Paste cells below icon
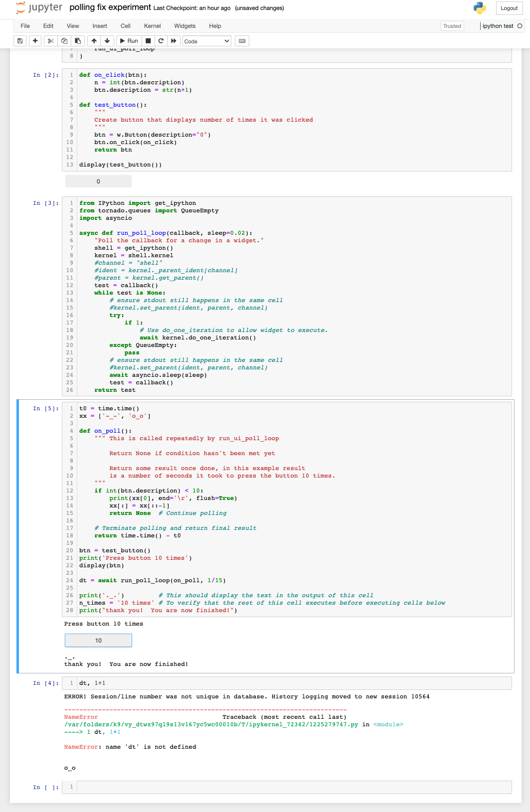Viewport: 530px width, 812px height. click(x=78, y=41)
